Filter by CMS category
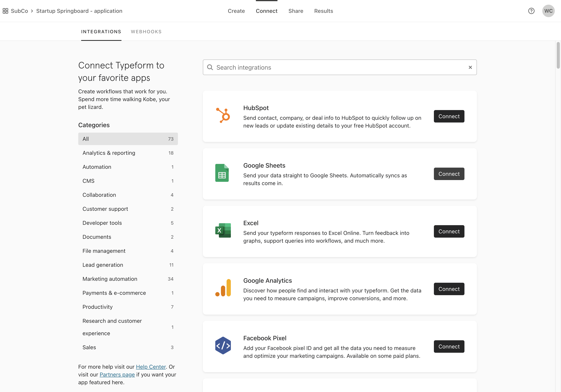This screenshot has height=392, width=561. pyautogui.click(x=128, y=181)
